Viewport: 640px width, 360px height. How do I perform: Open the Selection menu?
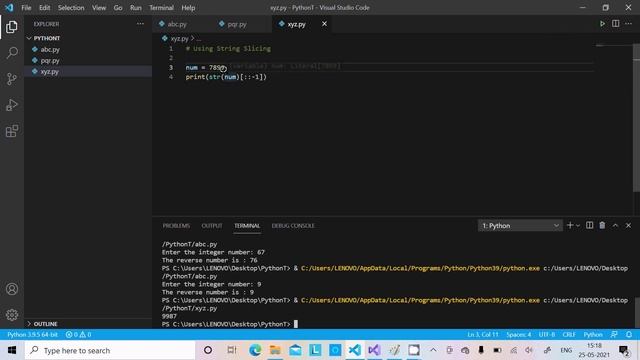(x=71, y=8)
